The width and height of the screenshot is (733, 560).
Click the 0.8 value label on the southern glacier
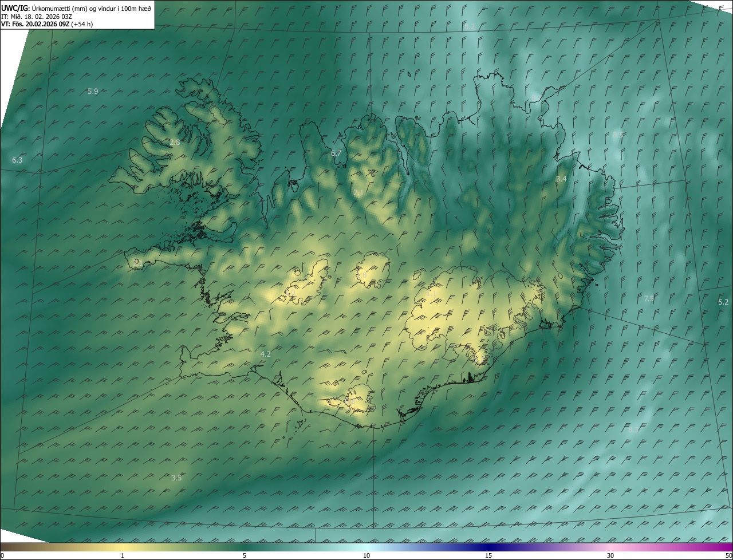click(x=349, y=403)
